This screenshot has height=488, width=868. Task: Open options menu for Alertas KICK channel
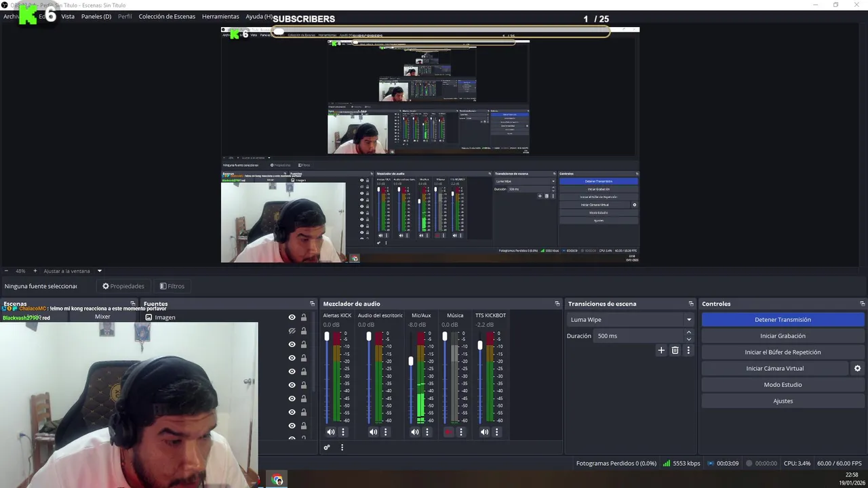point(343,432)
